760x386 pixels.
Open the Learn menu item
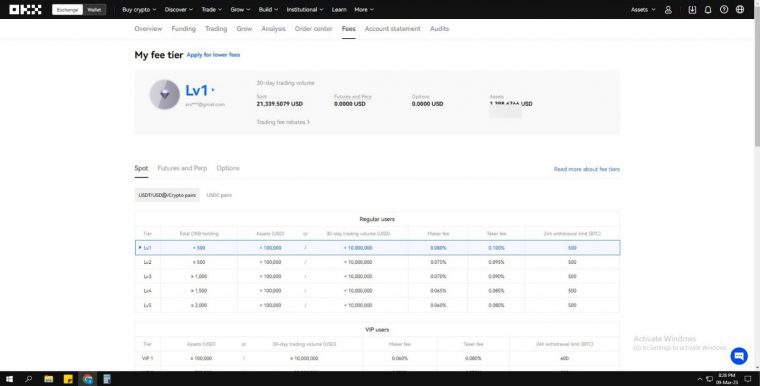tap(339, 10)
